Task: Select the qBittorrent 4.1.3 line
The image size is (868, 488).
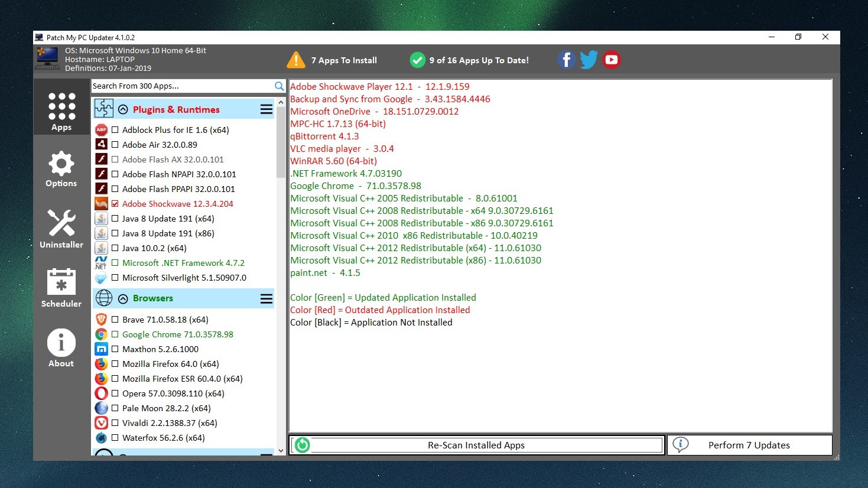Action: tap(324, 136)
